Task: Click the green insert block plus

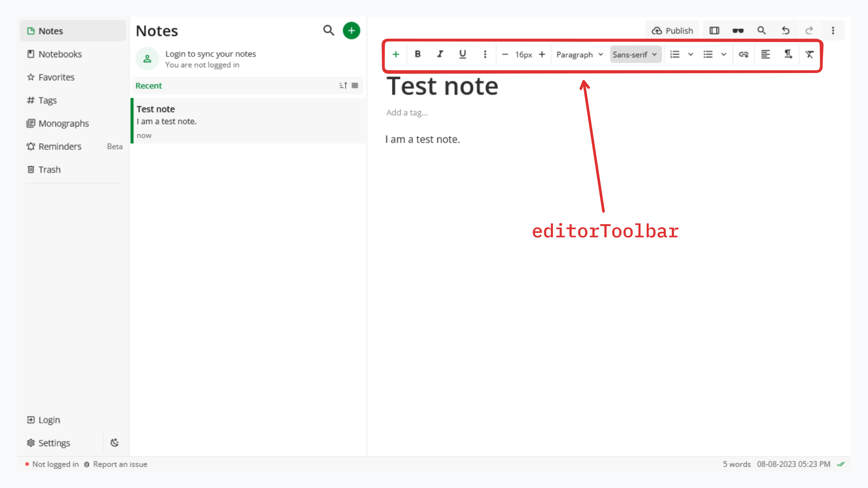Action: 396,54
